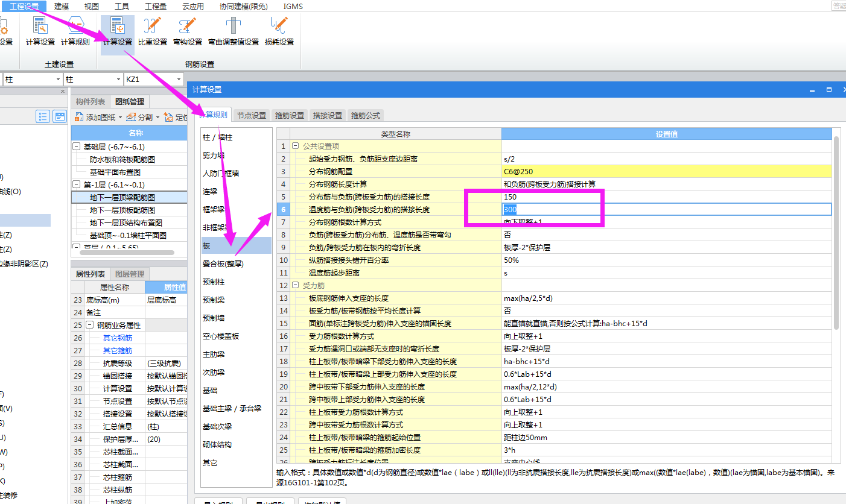
Task: Select 叠合板(整厚) in component type list
Action: click(237, 263)
